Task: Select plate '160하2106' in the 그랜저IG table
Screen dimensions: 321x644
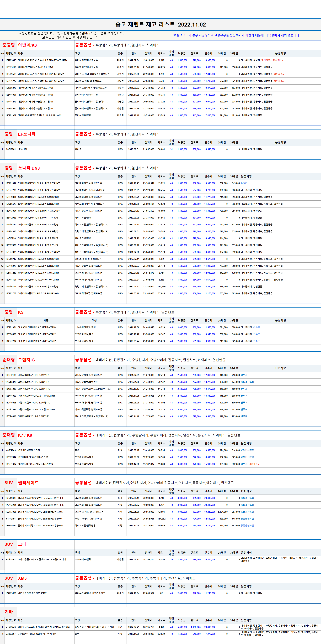Action: pyautogui.click(x=11, y=375)
